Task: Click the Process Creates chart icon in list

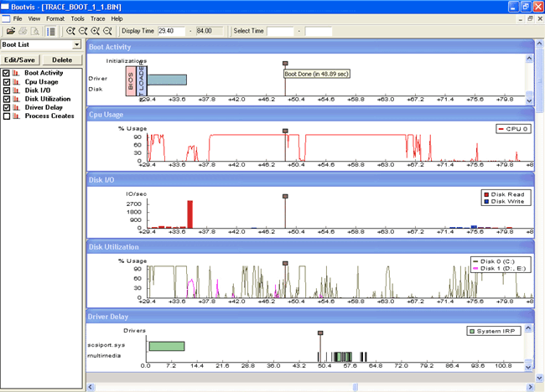Action: [x=16, y=116]
